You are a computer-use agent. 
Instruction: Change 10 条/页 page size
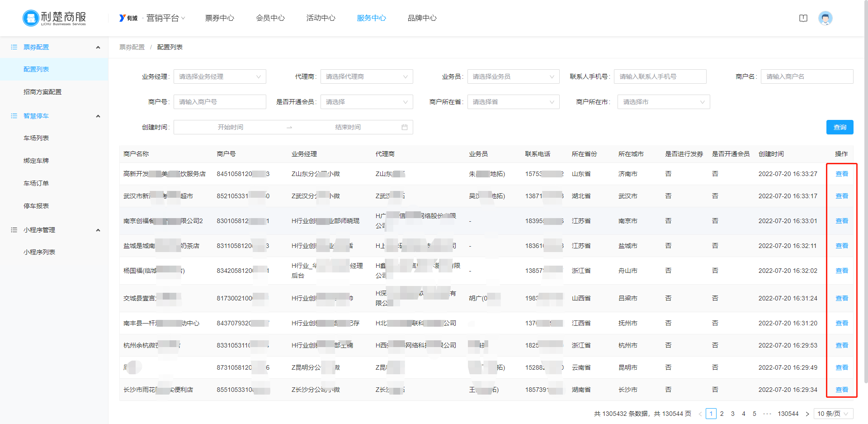pos(833,414)
